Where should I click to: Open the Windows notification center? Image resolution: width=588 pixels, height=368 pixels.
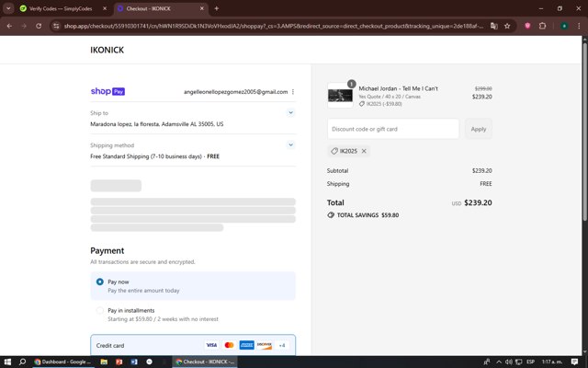pos(574,362)
